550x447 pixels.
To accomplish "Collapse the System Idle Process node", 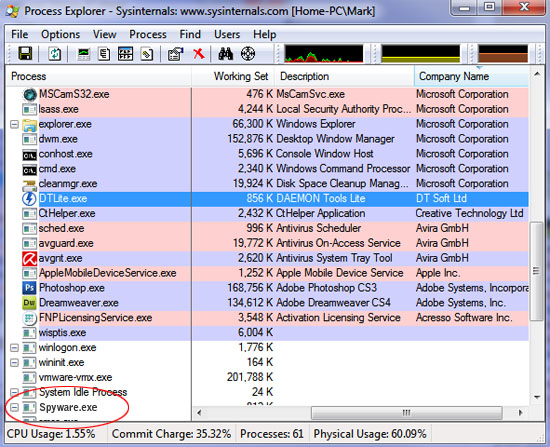I will tap(14, 392).
